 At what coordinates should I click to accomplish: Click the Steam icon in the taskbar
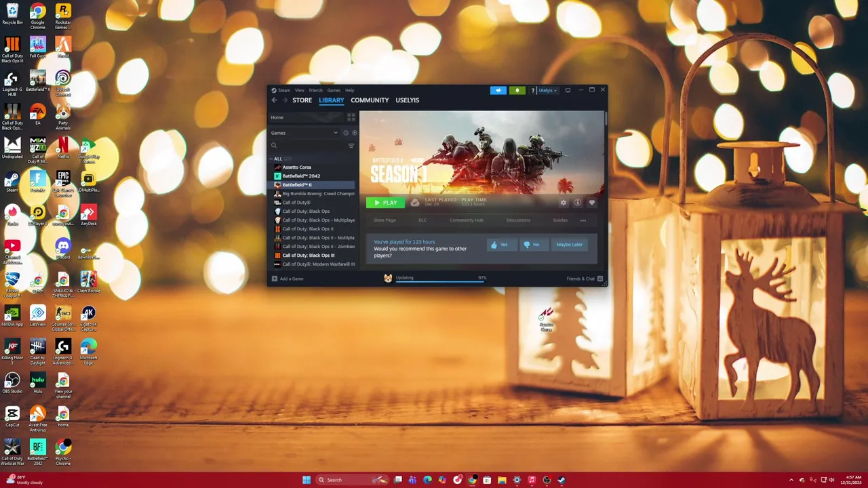pos(561,480)
